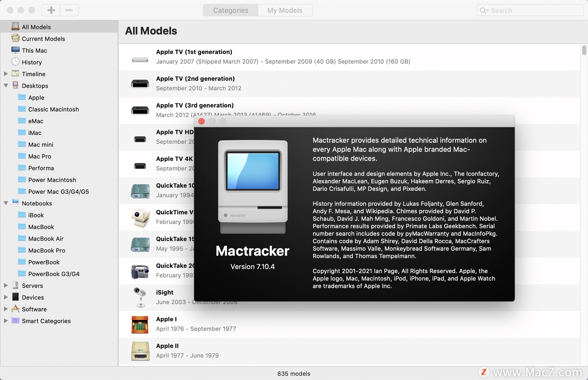
Task: Select Apple TV 2nd generation device image
Action: tap(140, 83)
